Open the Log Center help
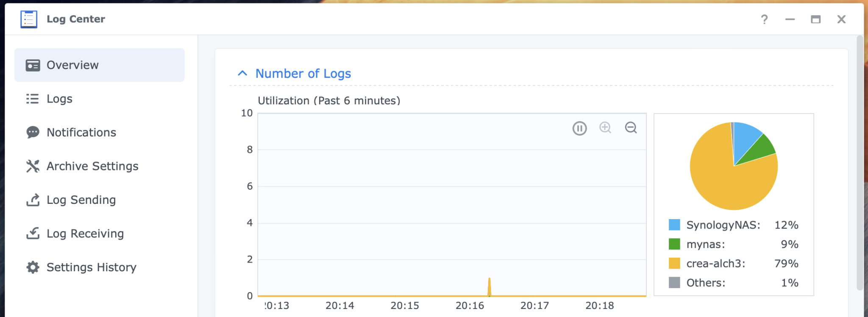Image resolution: width=868 pixels, height=317 pixels. click(x=764, y=19)
